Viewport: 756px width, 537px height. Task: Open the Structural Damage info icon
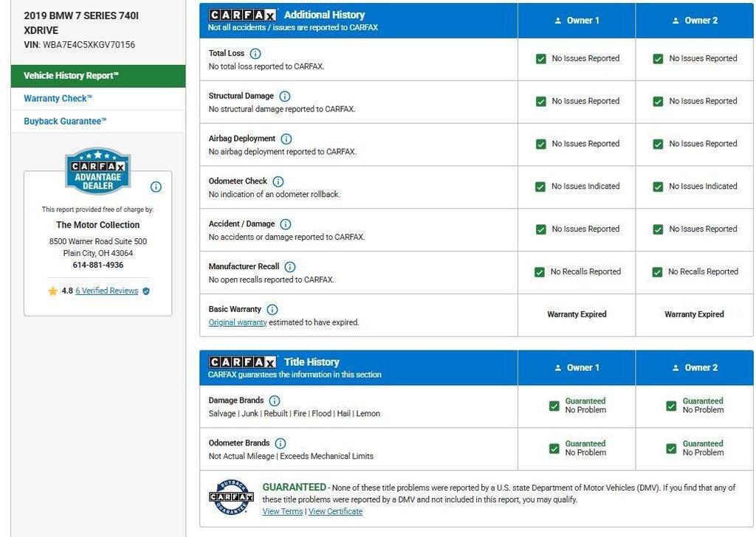coord(285,97)
